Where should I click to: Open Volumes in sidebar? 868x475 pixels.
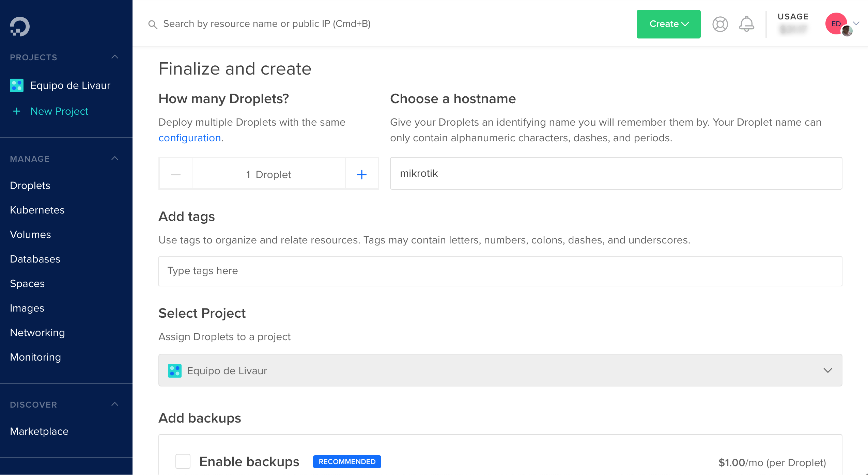[x=30, y=235]
